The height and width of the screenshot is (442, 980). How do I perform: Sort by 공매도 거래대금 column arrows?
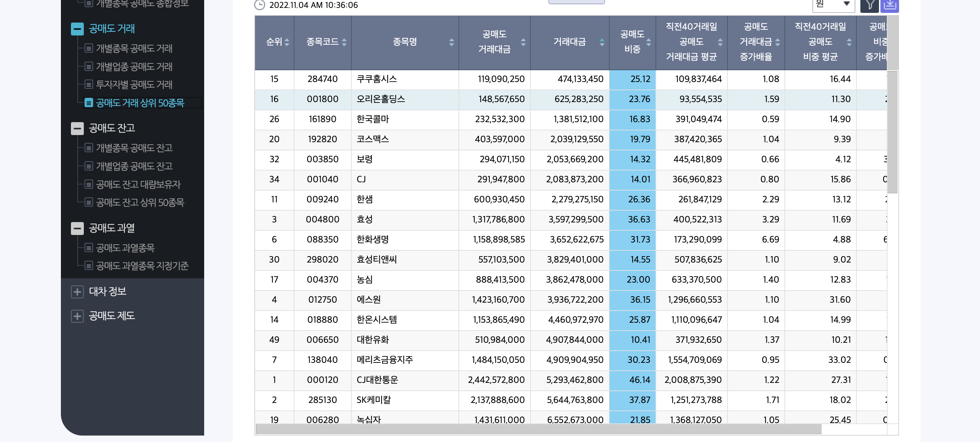pyautogui.click(x=523, y=42)
